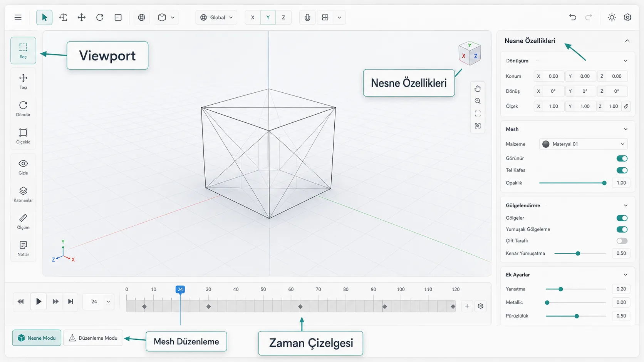Toggle the Ölçek link proportions icon
The height and width of the screenshot is (362, 644).
[x=626, y=106]
